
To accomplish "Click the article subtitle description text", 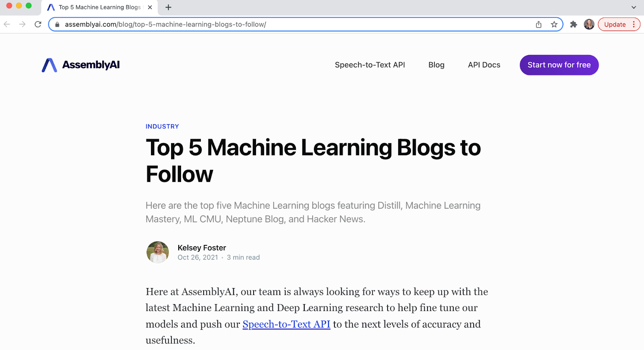I will coord(313,212).
